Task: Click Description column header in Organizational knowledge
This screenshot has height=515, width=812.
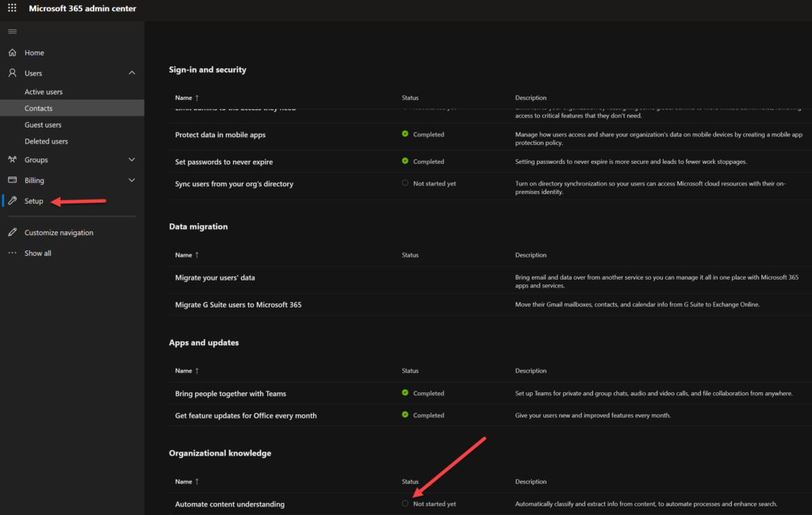Action: click(x=530, y=482)
